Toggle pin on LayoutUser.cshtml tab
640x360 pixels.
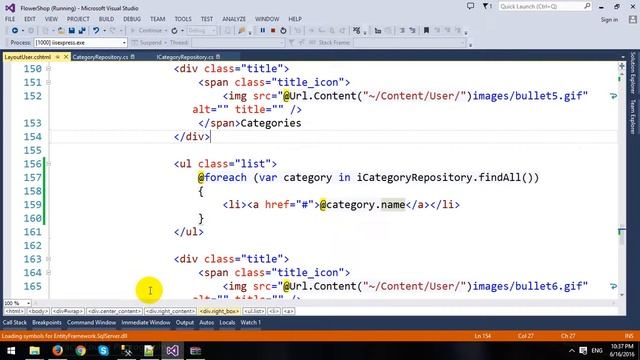pos(58,57)
